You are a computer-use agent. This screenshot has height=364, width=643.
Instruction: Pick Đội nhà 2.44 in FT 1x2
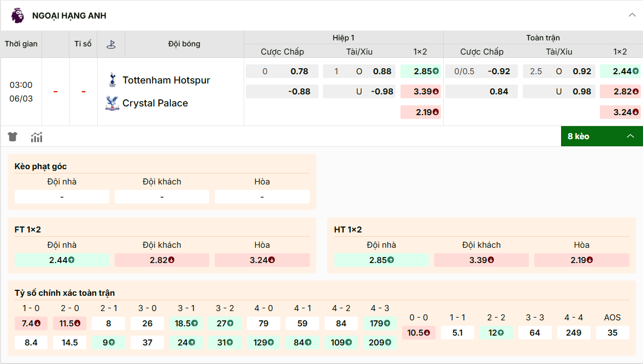coord(62,260)
